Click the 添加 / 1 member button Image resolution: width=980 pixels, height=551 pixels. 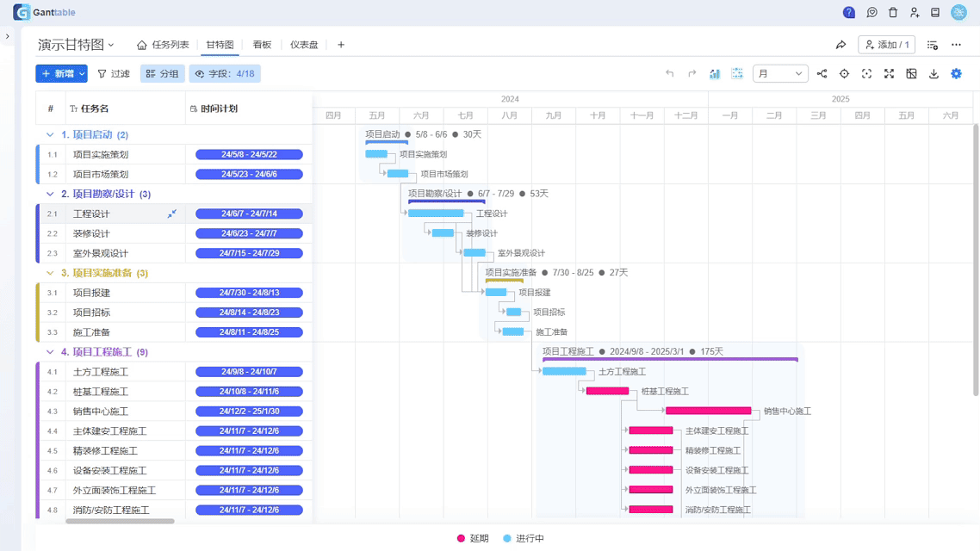click(x=886, y=45)
